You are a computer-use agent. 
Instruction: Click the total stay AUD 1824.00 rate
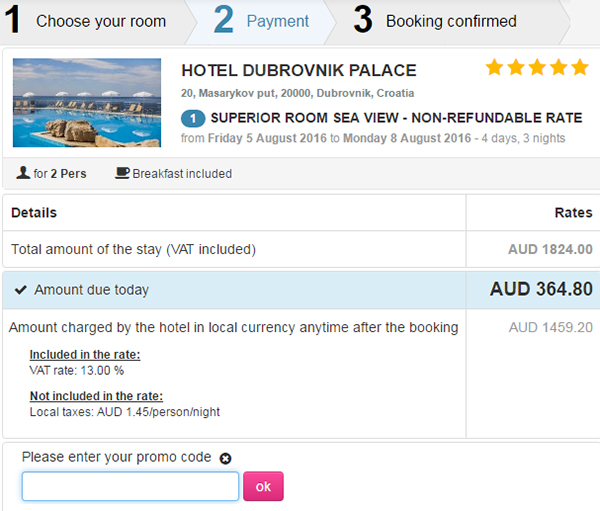click(x=550, y=249)
